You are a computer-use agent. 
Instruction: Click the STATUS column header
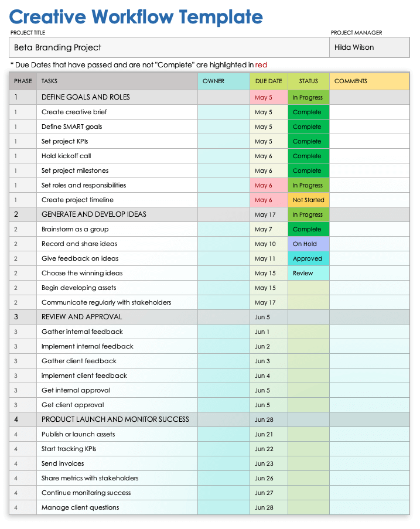[x=308, y=81]
